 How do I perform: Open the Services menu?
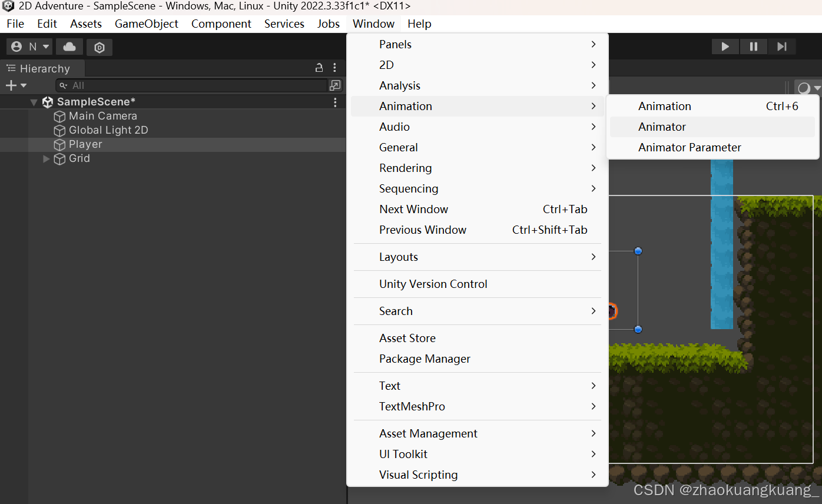[x=284, y=24]
